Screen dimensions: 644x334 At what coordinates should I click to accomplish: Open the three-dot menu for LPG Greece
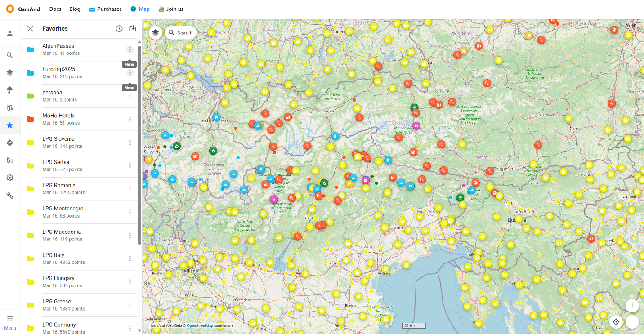click(x=130, y=305)
